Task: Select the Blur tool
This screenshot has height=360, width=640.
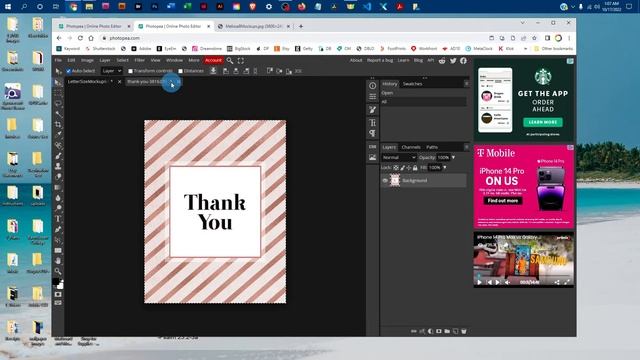Action: pyautogui.click(x=58, y=198)
